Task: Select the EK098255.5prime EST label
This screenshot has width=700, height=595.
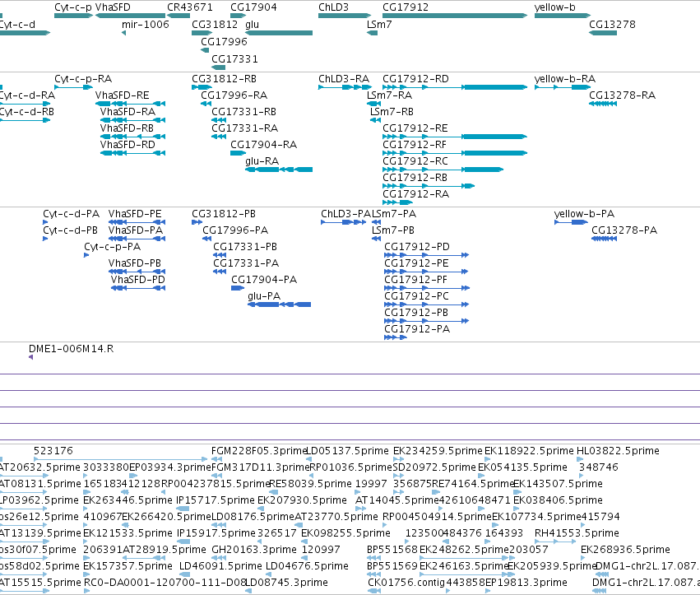Action: (x=346, y=533)
